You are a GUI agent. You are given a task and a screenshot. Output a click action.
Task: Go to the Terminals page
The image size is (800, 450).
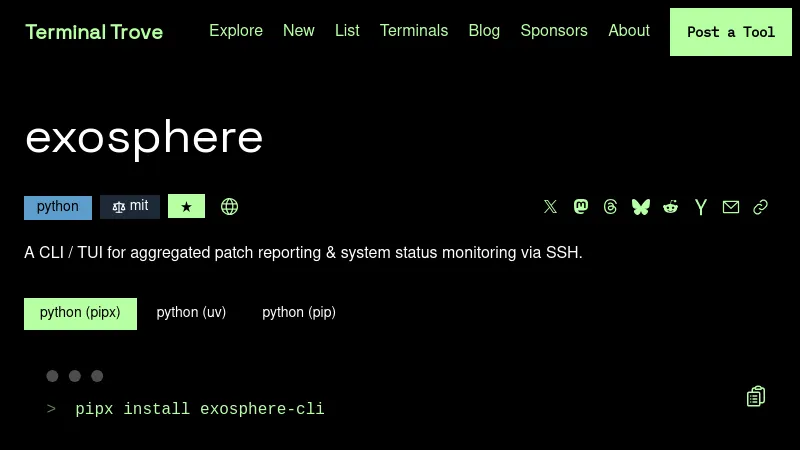coord(414,31)
